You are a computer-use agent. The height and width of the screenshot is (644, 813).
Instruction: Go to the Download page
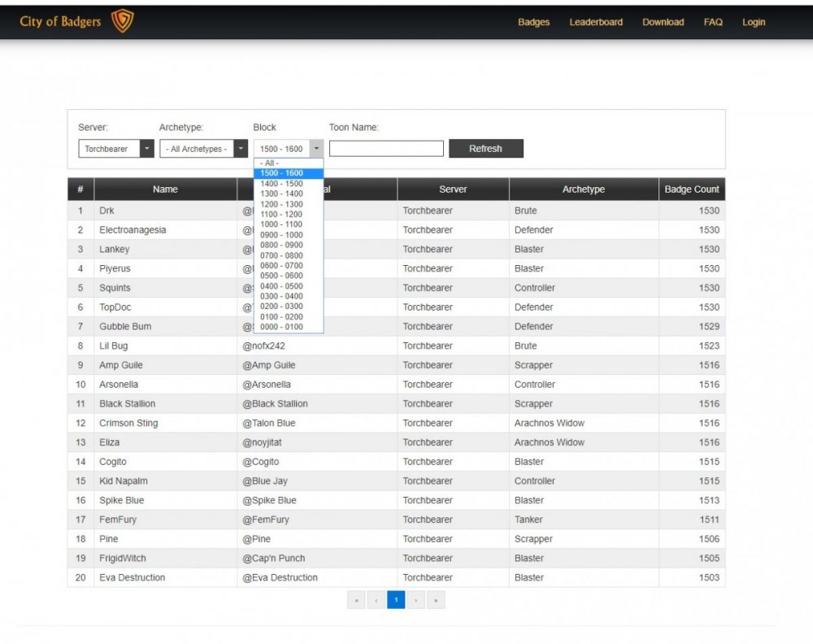[x=663, y=22]
